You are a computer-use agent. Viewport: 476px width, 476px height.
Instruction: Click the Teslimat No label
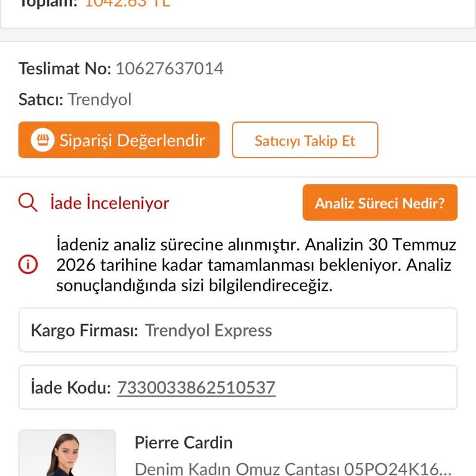(64, 68)
